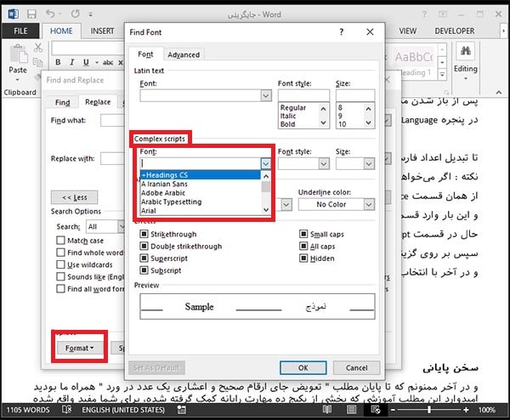The width and height of the screenshot is (510, 420).
Task: Enable Sounds like search option
Action: [x=60, y=276]
